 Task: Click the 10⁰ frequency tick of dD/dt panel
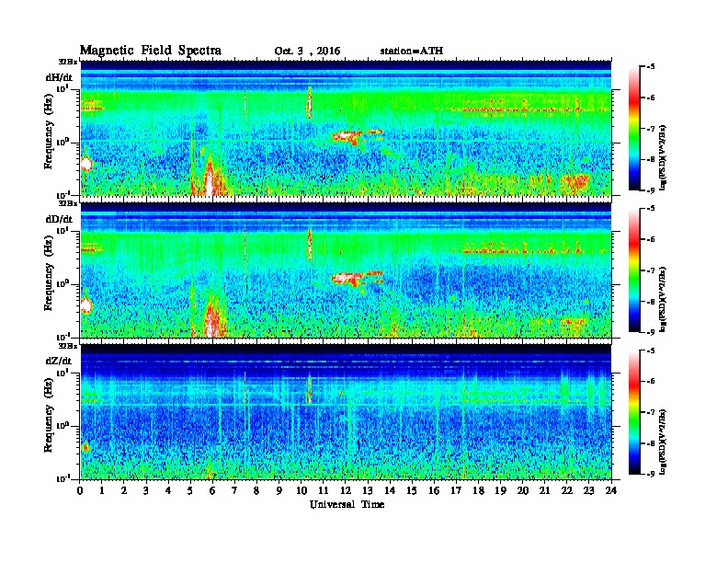point(63,283)
